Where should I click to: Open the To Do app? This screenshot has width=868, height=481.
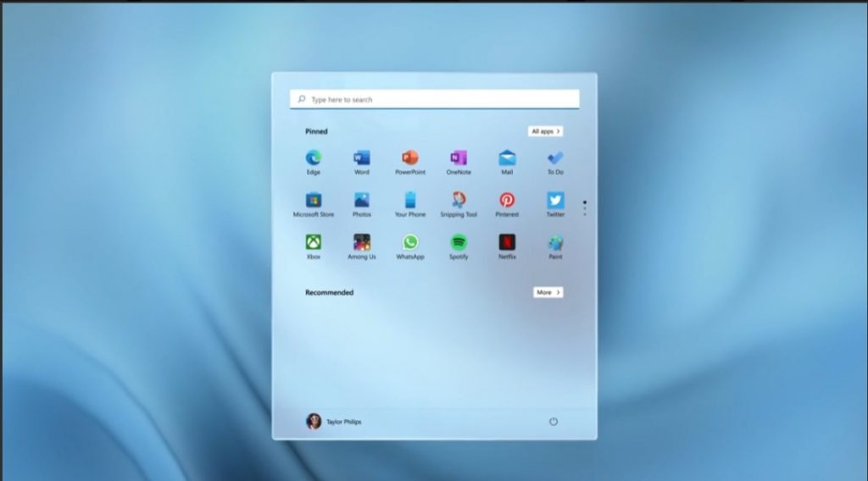coord(555,162)
